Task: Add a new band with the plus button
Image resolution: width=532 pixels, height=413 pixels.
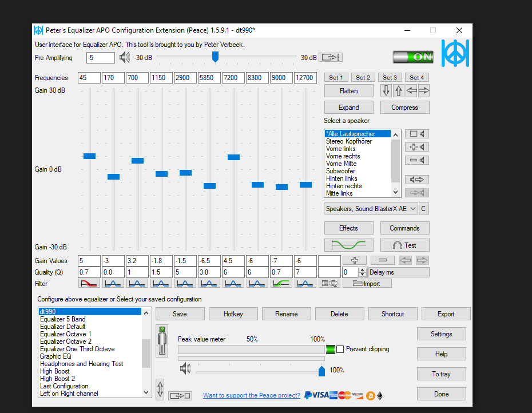Action: [x=355, y=261]
